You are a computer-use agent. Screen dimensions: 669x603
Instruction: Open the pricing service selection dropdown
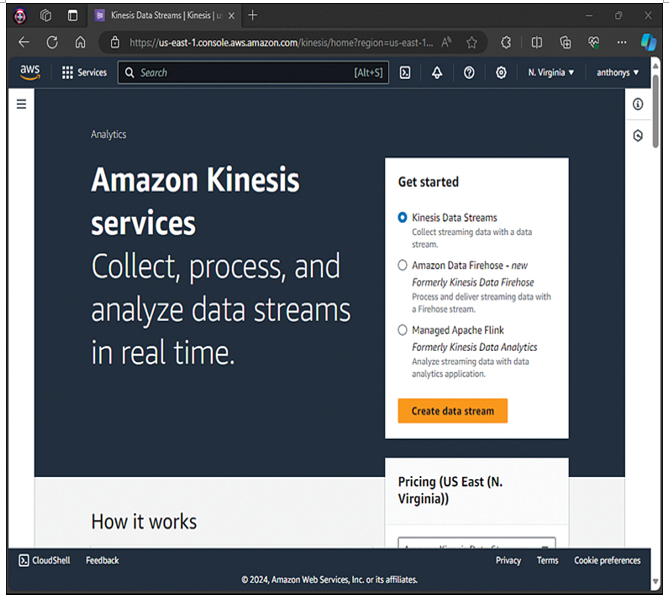[477, 543]
